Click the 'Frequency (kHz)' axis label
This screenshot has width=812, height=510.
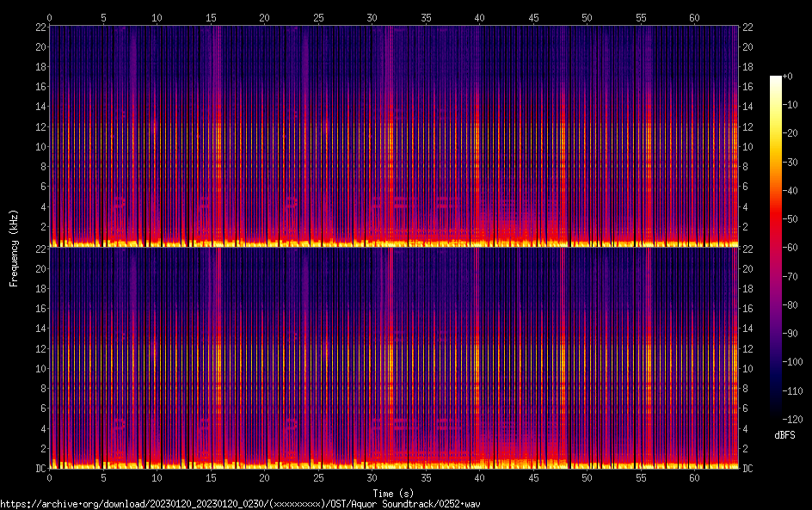[x=14, y=248]
